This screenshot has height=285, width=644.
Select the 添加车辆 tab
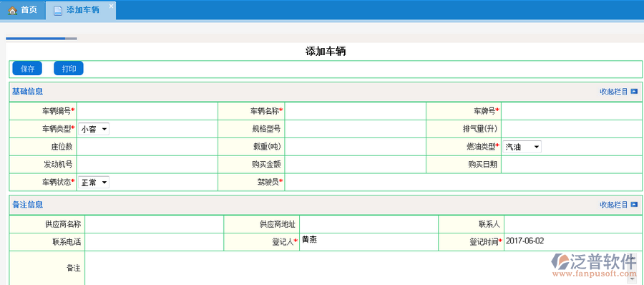pos(80,10)
